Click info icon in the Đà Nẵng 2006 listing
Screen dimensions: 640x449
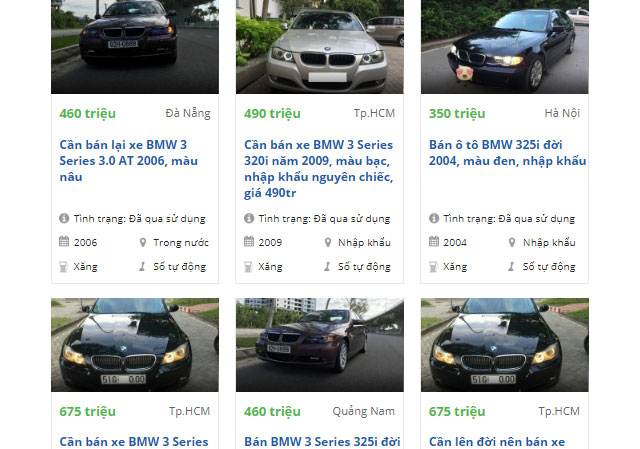(64, 218)
